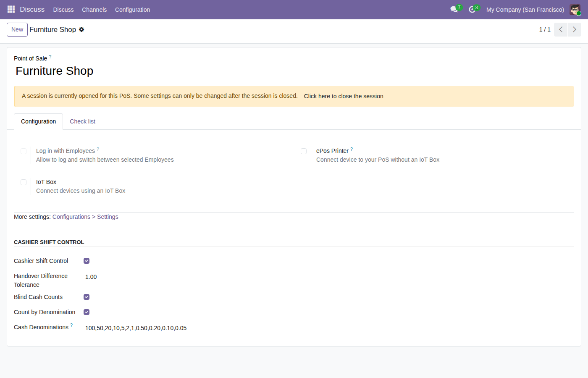Enable the IoT Box checkbox
This screenshot has height=378, width=588.
tap(24, 182)
